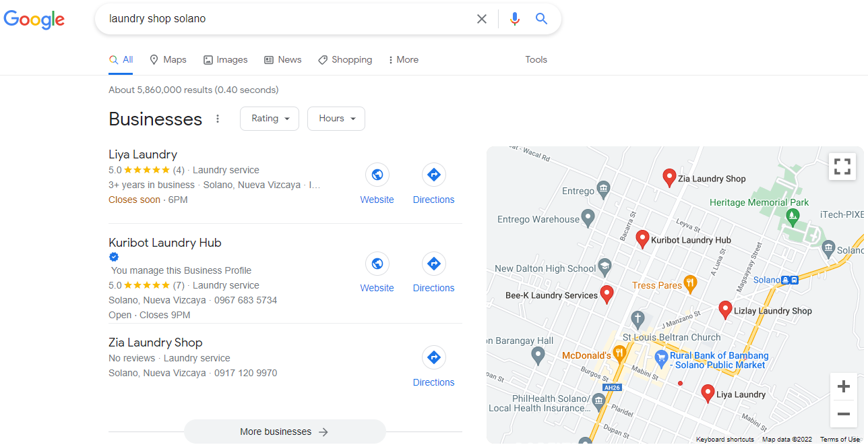Select Zia Laundry Shop map pin
Image resolution: width=868 pixels, height=447 pixels.
pyautogui.click(x=669, y=178)
